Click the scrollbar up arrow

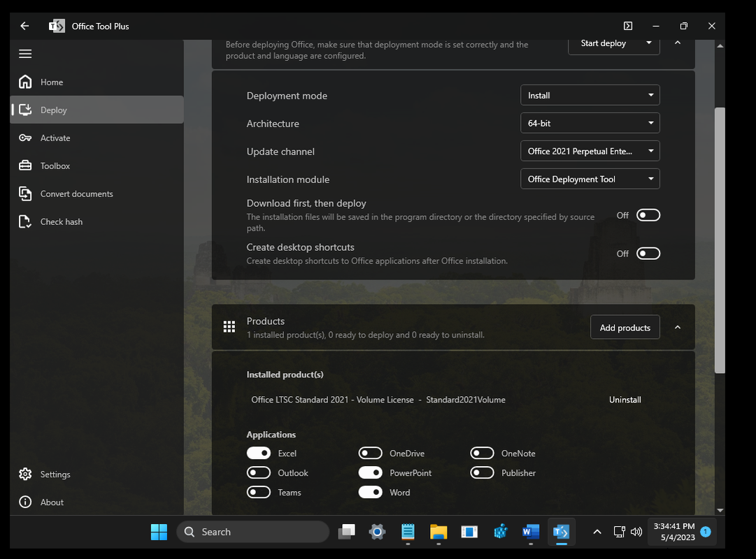pos(720,46)
